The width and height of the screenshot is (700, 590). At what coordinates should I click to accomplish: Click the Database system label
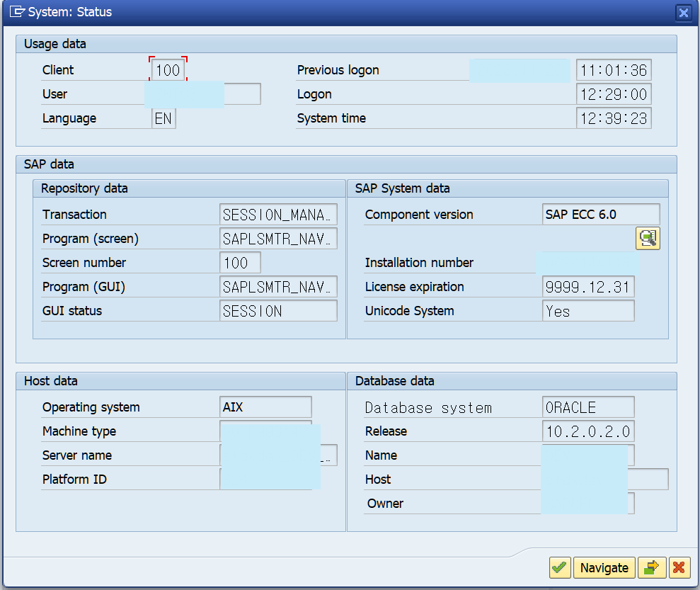(x=429, y=408)
